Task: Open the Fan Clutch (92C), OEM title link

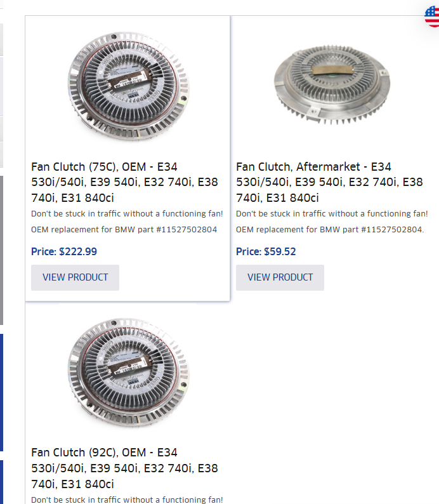Action: pos(124,468)
